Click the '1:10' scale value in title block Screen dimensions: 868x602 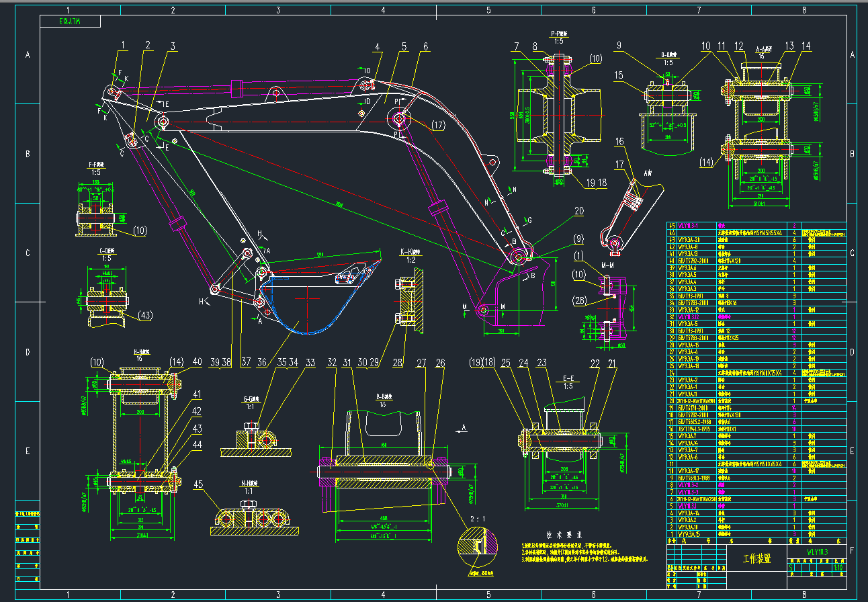[838, 567]
